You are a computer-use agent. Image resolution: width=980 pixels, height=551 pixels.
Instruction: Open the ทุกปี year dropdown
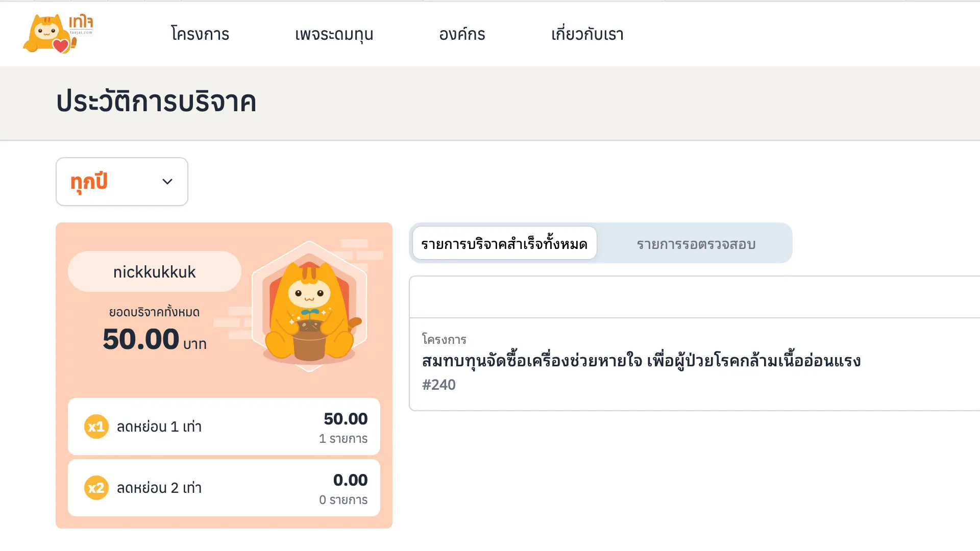point(121,182)
